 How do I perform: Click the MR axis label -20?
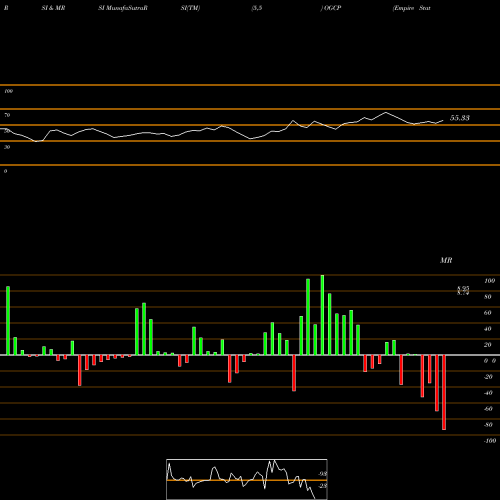click(x=488, y=377)
